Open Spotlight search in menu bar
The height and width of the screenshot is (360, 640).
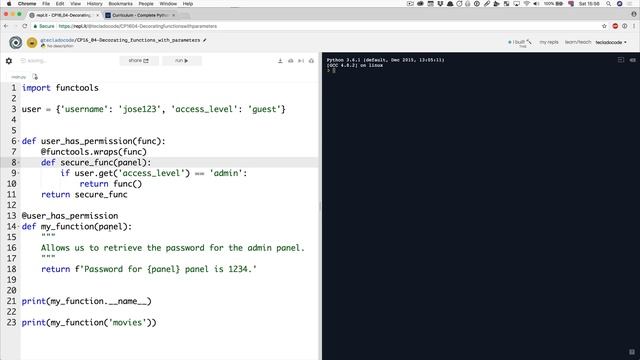coord(608,4)
